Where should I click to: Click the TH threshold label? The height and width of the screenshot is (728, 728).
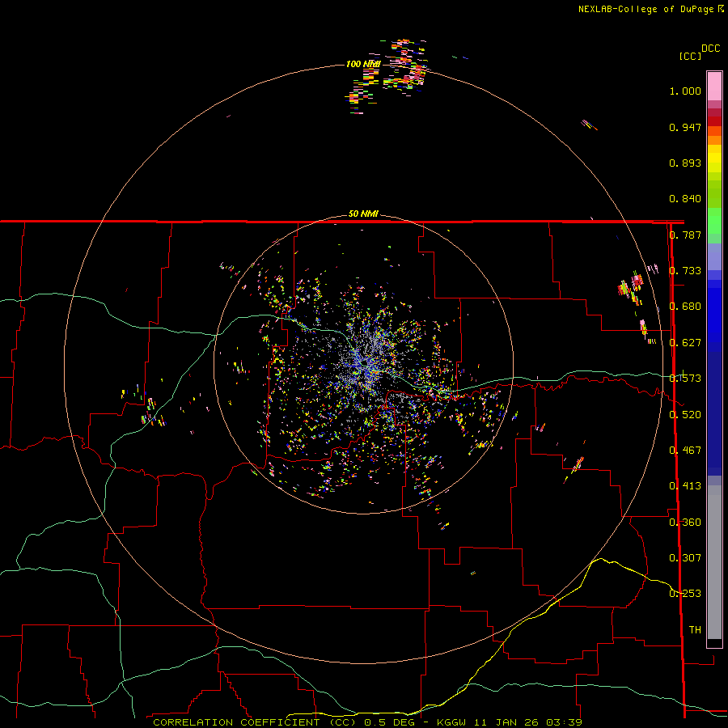pos(695,630)
